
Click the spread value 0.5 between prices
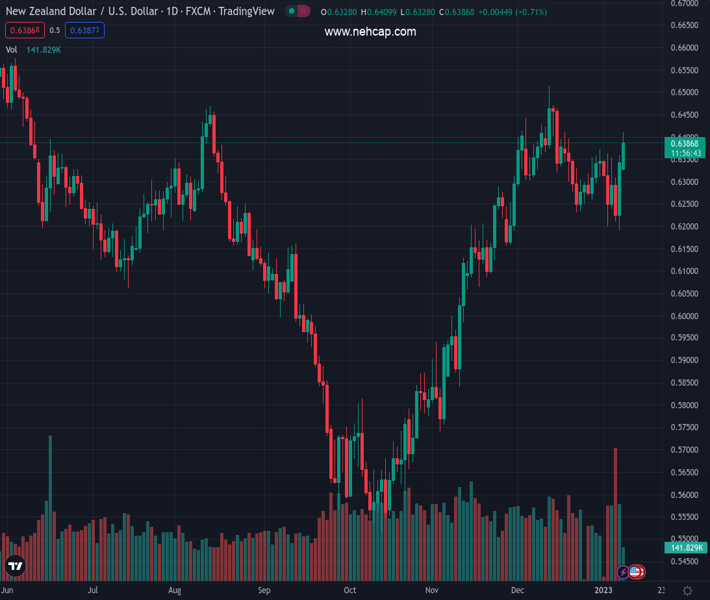click(55, 31)
